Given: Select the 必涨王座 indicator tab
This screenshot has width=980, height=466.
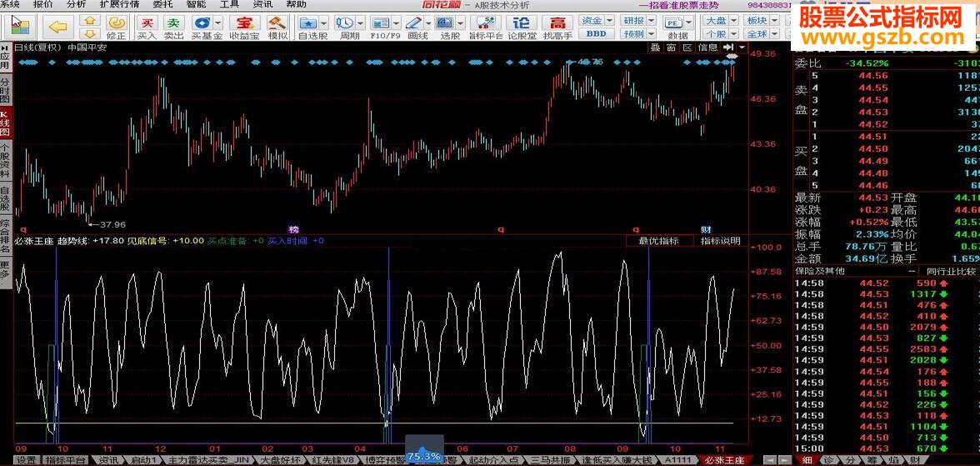Looking at the screenshot, I should tap(724, 459).
